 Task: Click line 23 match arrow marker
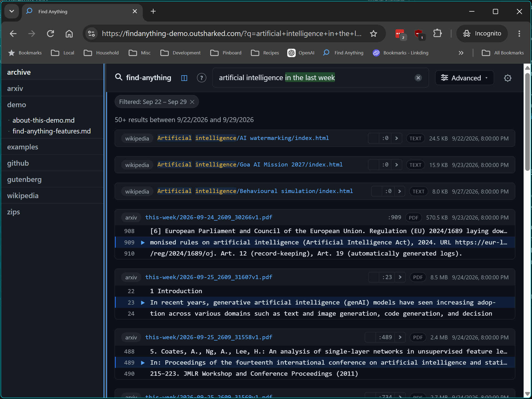point(143,303)
